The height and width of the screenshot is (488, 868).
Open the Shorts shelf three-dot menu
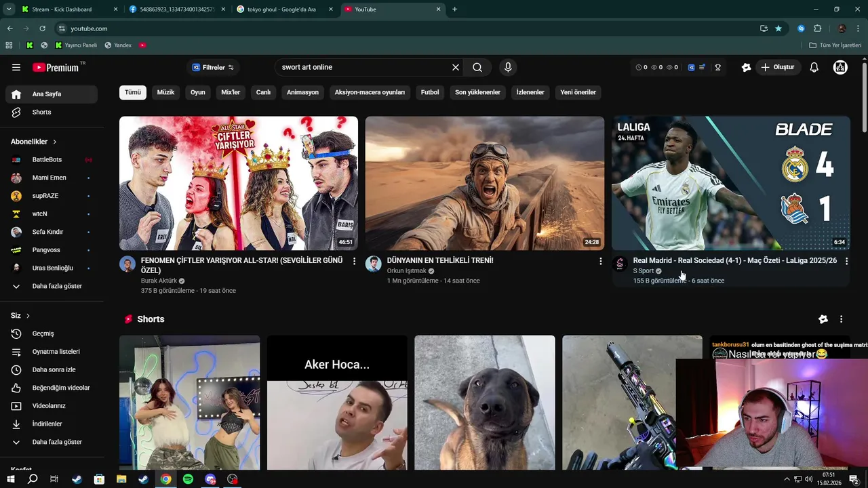[841, 319]
